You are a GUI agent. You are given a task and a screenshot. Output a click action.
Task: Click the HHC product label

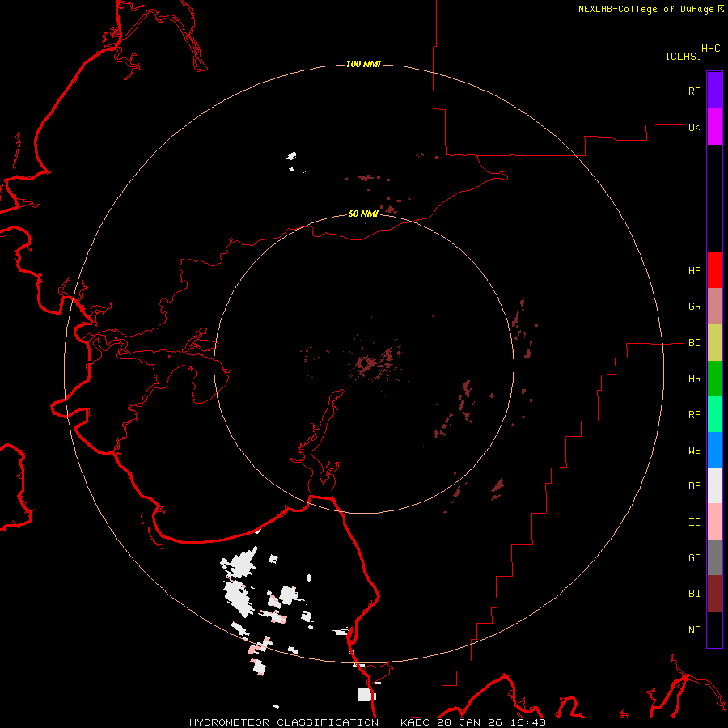pos(711,49)
